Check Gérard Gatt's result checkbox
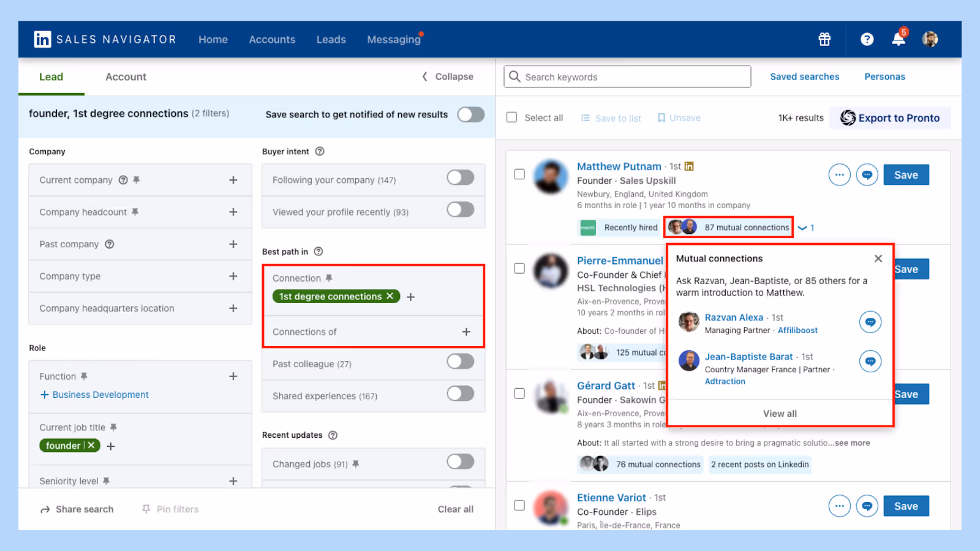980x551 pixels. [x=519, y=394]
